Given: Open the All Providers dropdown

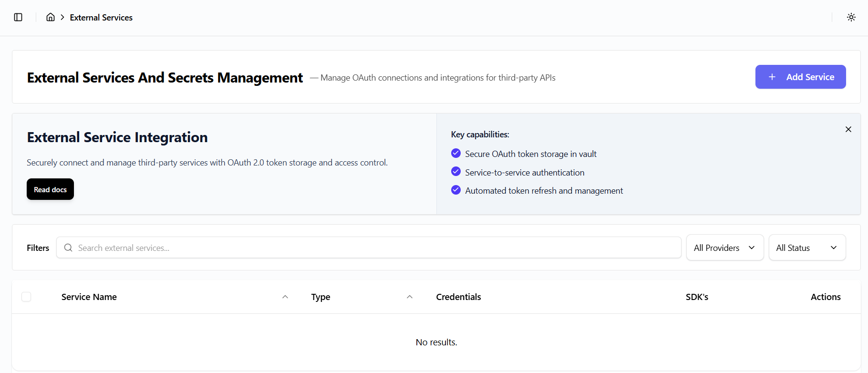Looking at the screenshot, I should tap(725, 248).
